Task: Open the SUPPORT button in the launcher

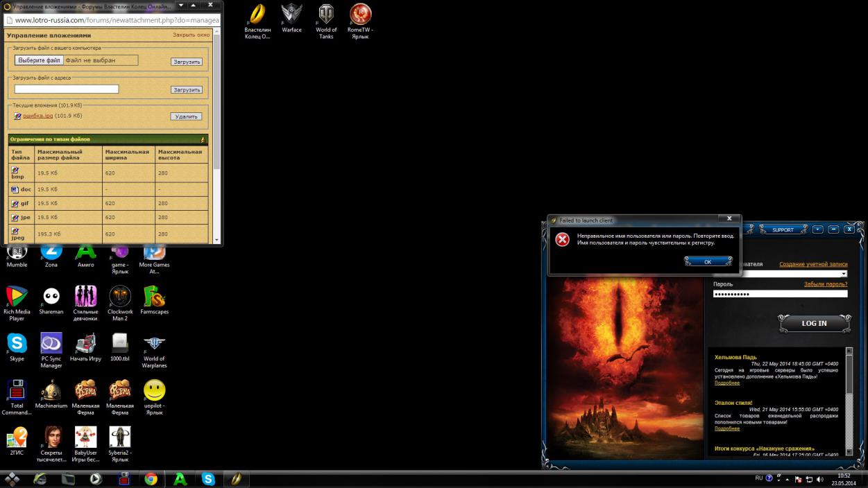Action: tap(783, 229)
